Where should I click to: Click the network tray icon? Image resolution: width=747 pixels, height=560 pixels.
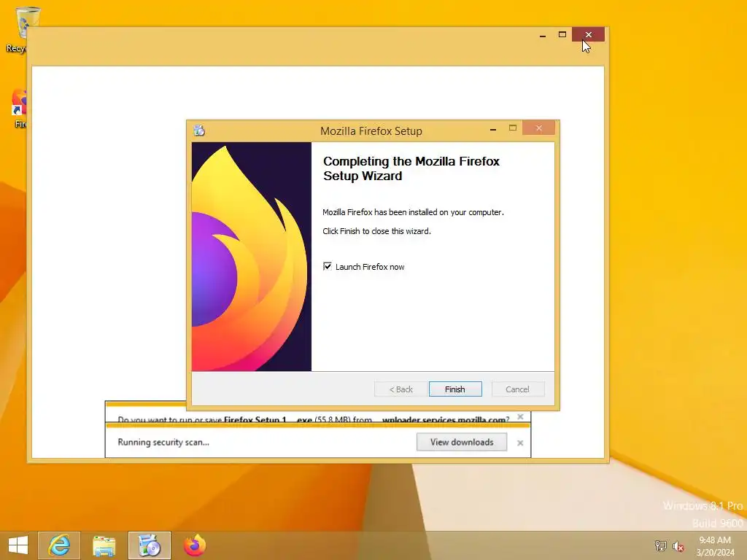[661, 545]
